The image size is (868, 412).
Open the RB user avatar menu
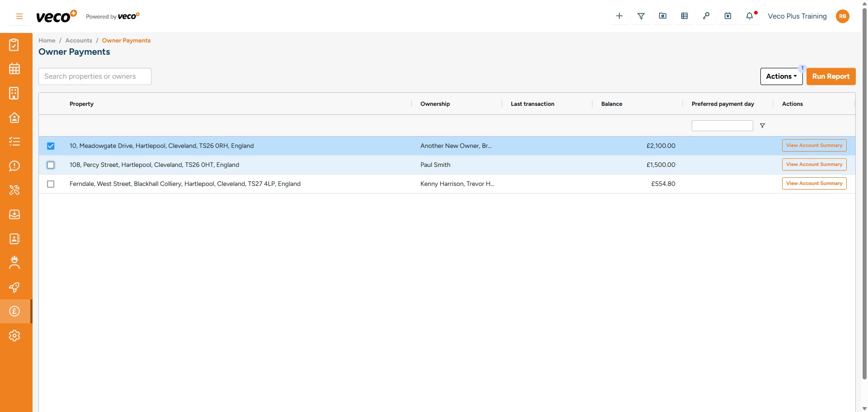[843, 16]
